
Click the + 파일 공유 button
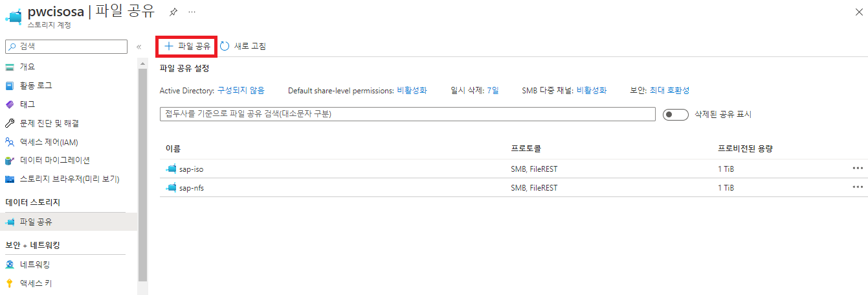point(186,46)
